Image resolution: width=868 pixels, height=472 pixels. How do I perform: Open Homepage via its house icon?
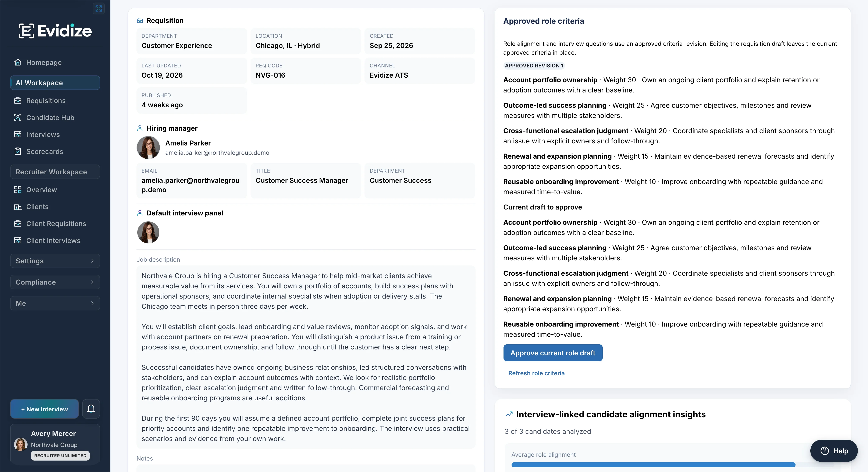click(18, 62)
